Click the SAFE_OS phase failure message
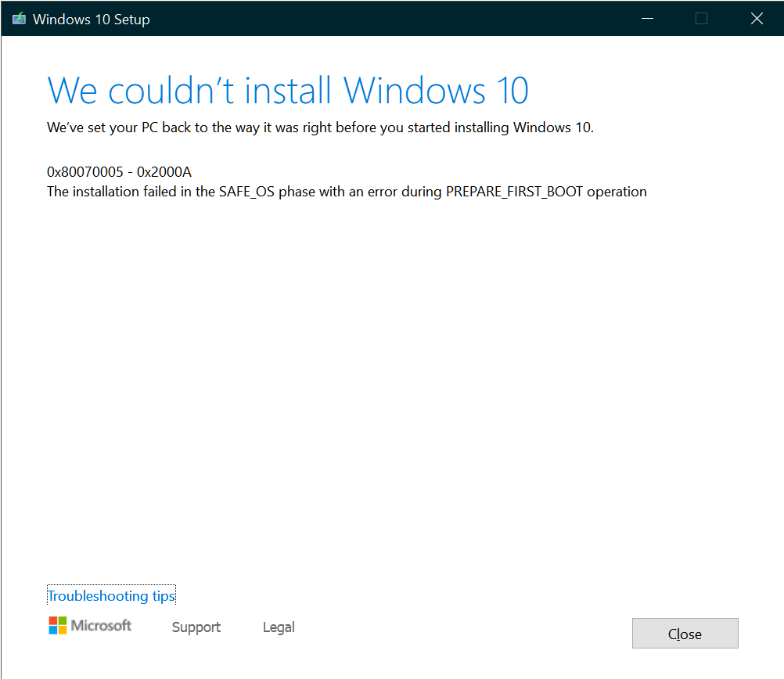784x679 pixels. (347, 192)
